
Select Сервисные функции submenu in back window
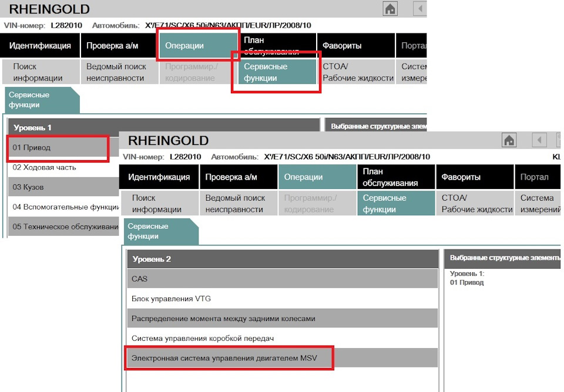click(x=277, y=72)
